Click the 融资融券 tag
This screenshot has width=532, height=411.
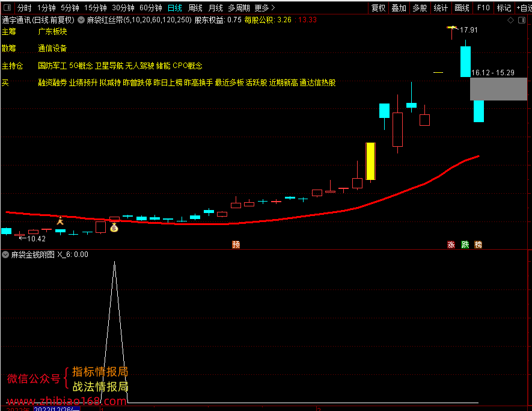point(52,82)
